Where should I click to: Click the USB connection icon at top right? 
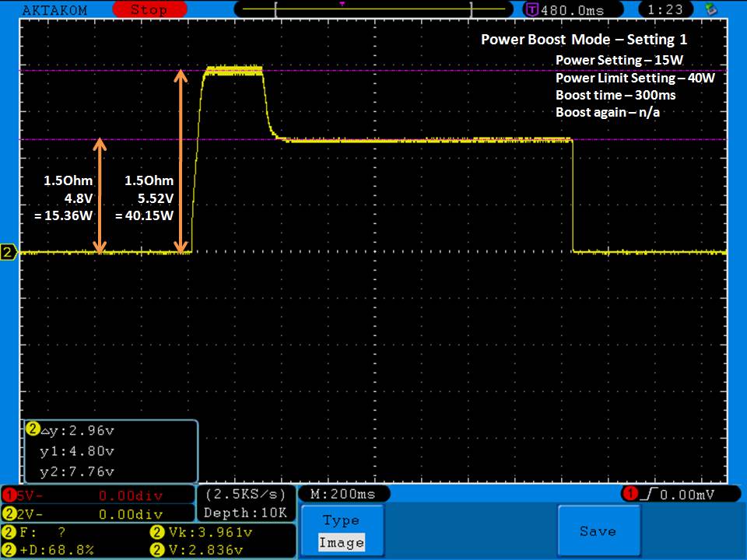pos(710,9)
